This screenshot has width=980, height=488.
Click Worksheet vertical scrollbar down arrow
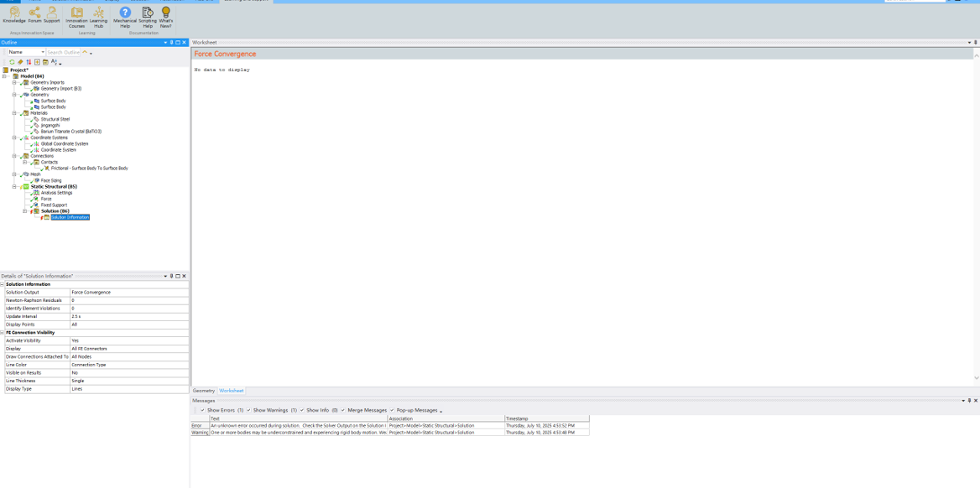tap(977, 378)
